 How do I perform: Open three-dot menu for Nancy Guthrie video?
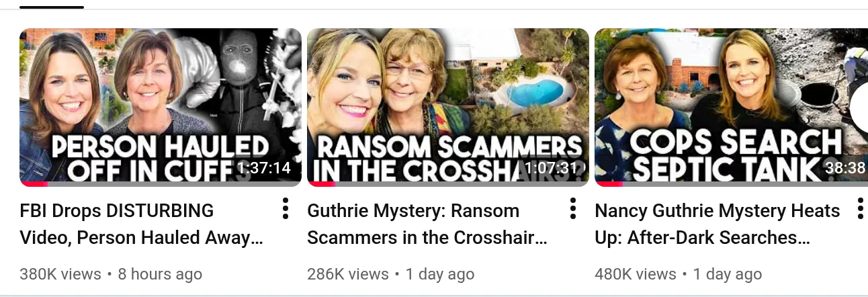pos(861,209)
